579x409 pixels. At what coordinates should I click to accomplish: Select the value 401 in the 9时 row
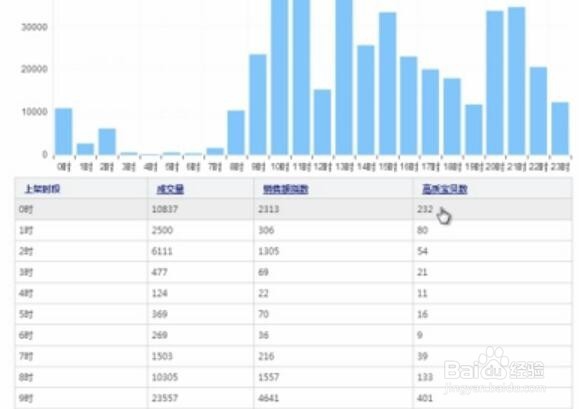(x=425, y=398)
